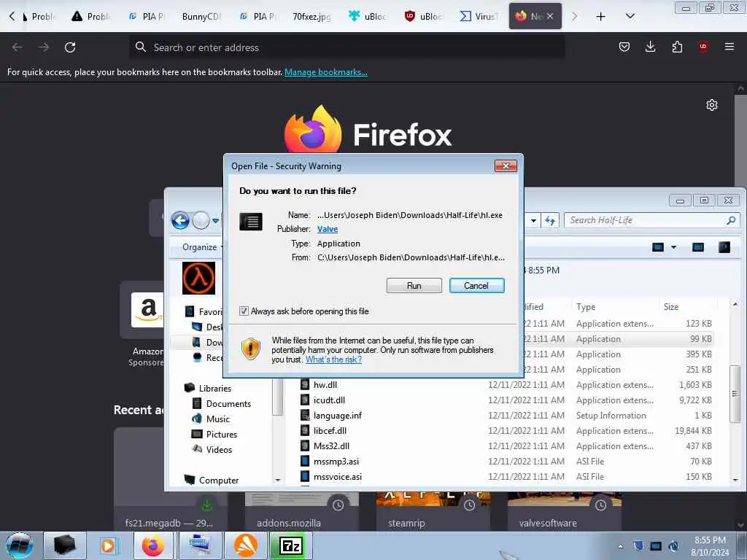Screen dimensions: 747x560
Task: Switch to the 70fxez.jpg tab
Action: [x=311, y=17]
